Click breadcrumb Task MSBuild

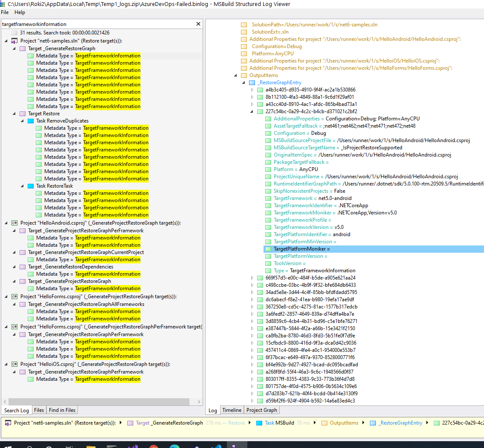pos(279,423)
